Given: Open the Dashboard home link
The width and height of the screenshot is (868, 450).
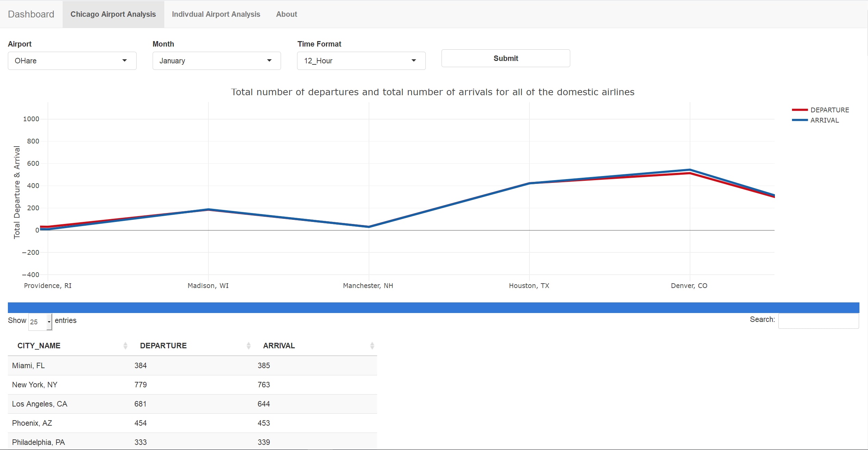Looking at the screenshot, I should coord(31,14).
